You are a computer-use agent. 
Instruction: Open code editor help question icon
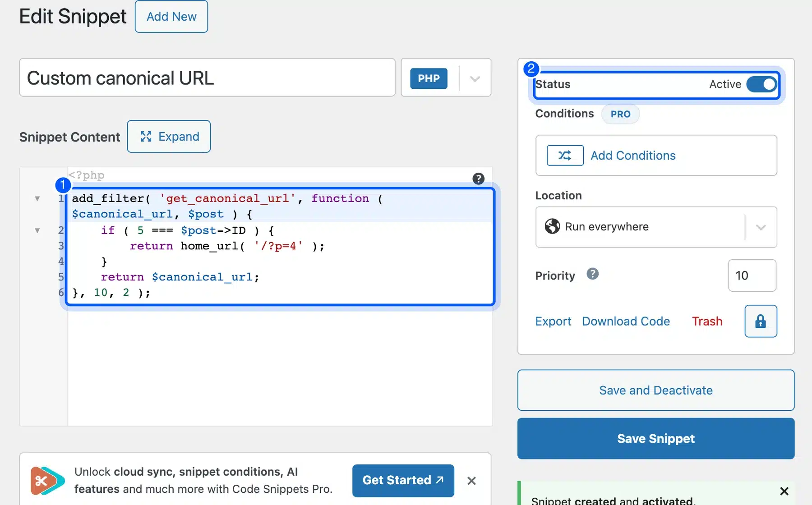478,179
